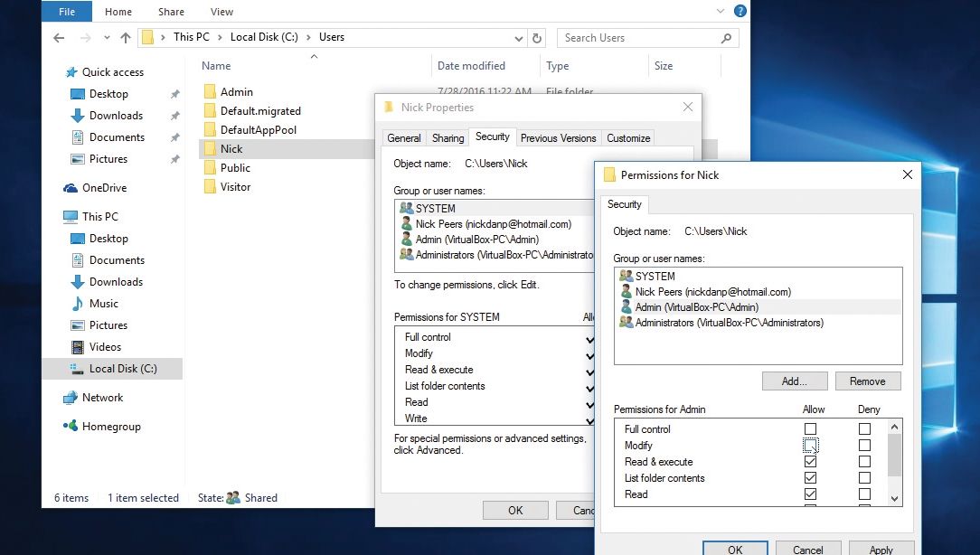Click the Shared state icon in the status bar
Viewport: 980px width, 555px height.
click(233, 497)
